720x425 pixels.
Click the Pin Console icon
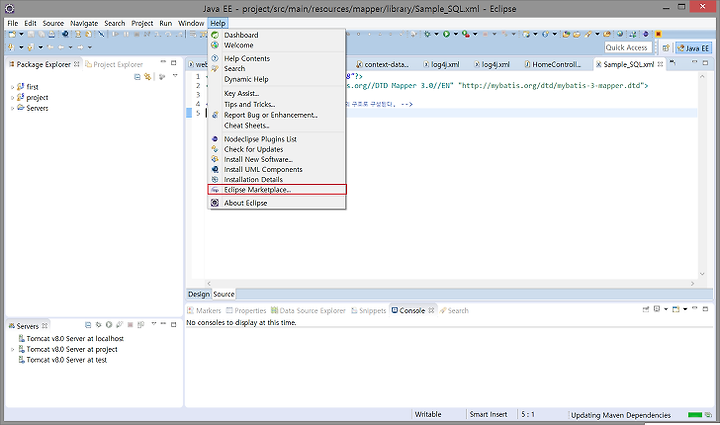pyautogui.click(x=646, y=309)
